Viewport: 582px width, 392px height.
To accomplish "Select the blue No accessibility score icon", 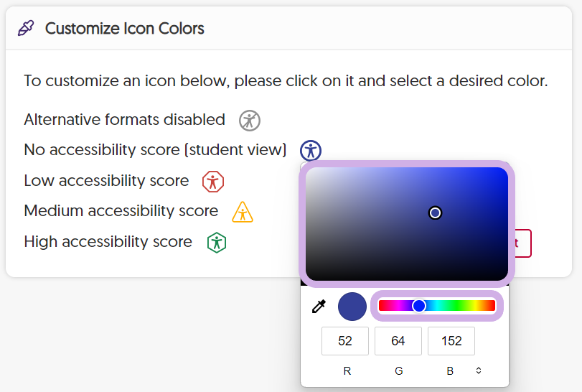I will [311, 150].
